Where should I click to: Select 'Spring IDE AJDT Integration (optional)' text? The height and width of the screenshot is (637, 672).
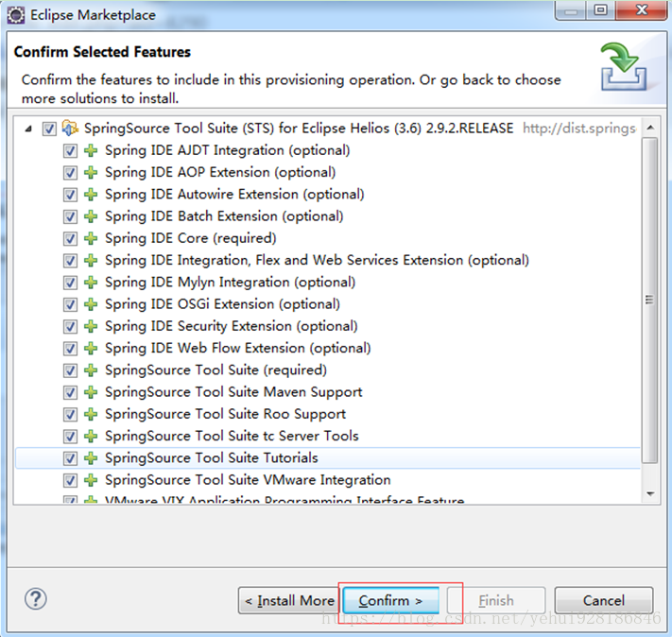coord(228,150)
